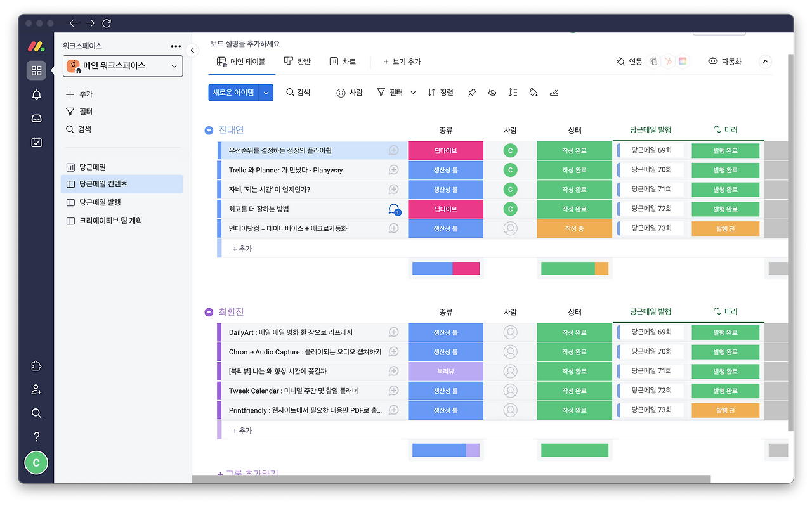Open the monday.com logo home icon
The width and height of the screenshot is (812, 506).
coord(36,46)
